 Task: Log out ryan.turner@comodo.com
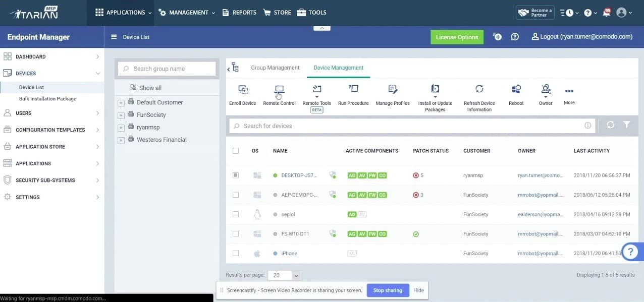click(x=582, y=37)
